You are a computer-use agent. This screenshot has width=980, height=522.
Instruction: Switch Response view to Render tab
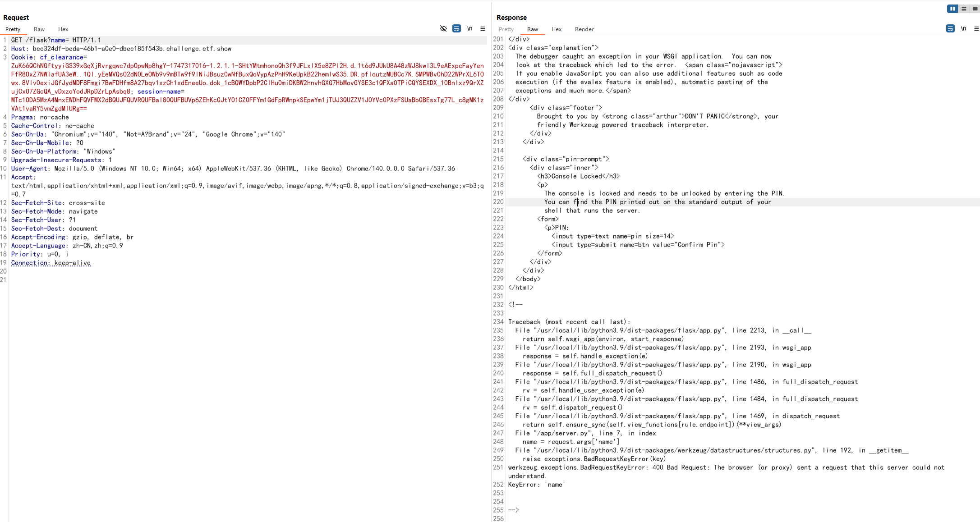pos(584,29)
